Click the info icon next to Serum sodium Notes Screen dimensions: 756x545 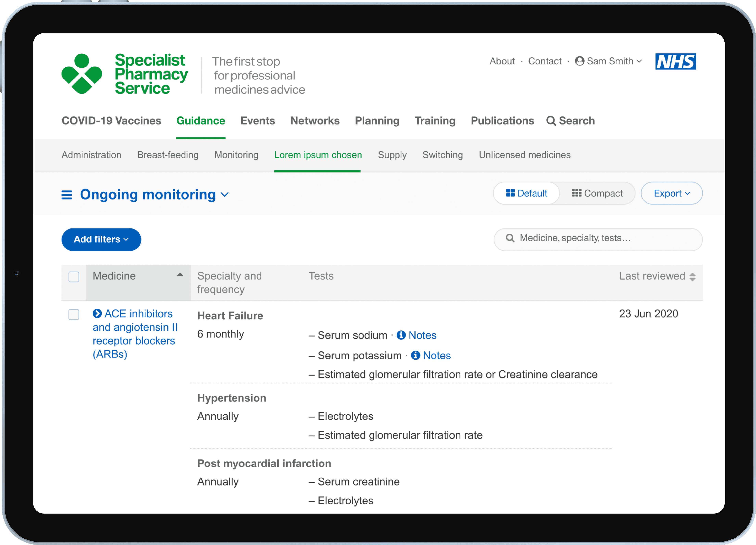[401, 335]
